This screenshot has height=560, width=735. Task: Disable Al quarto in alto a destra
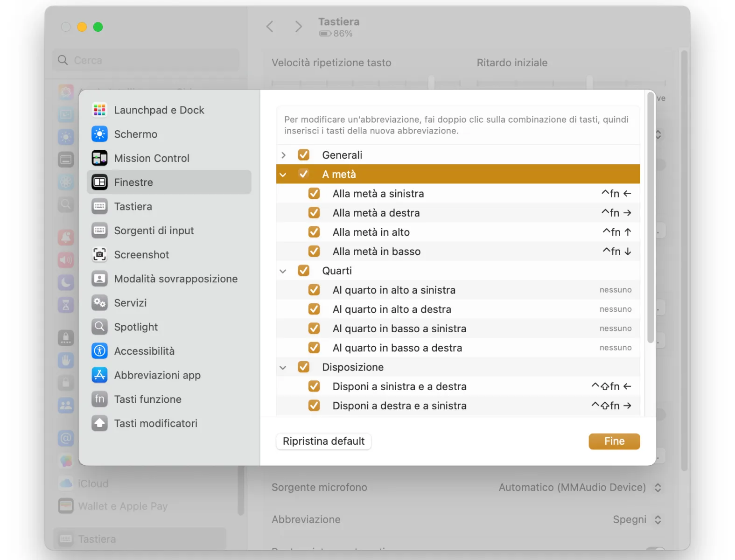314,309
